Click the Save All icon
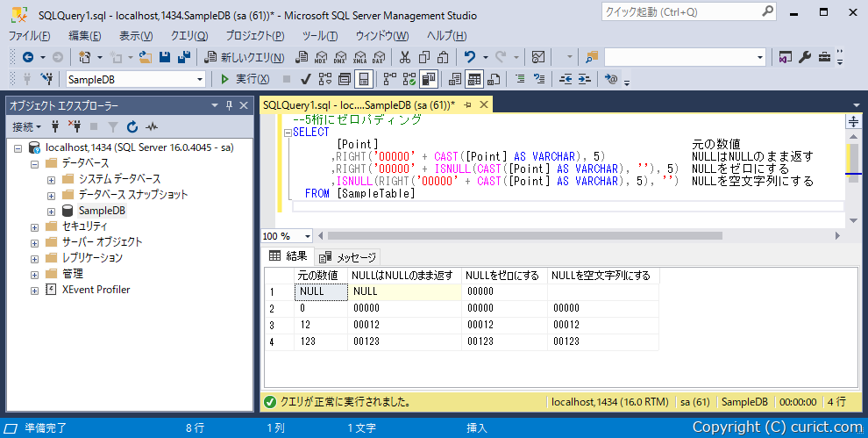Viewport: 868px width, 438px height. pos(184,57)
